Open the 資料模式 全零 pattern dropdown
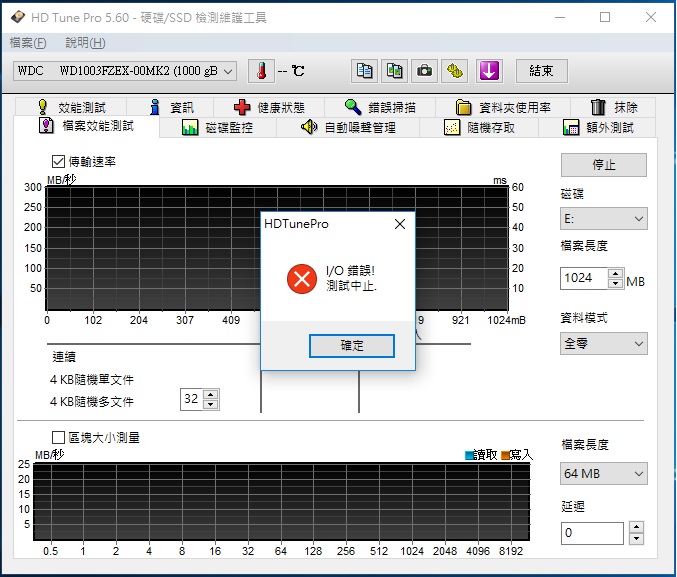This screenshot has width=677, height=577. (604, 344)
